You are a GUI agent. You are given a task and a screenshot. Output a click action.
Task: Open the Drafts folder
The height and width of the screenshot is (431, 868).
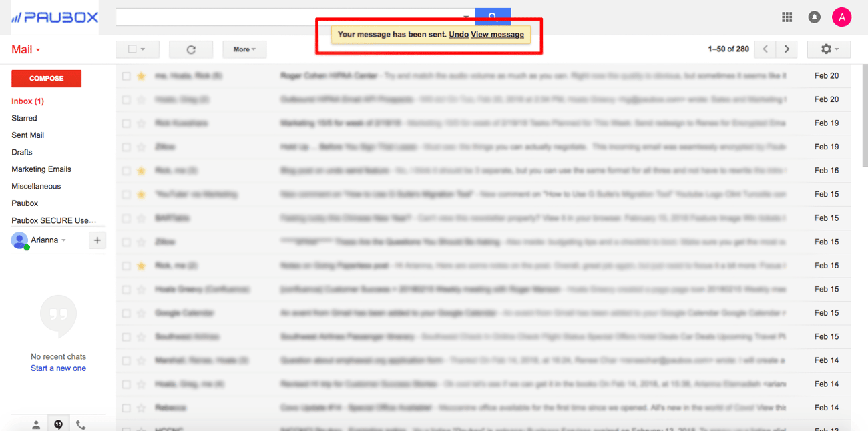tap(23, 152)
